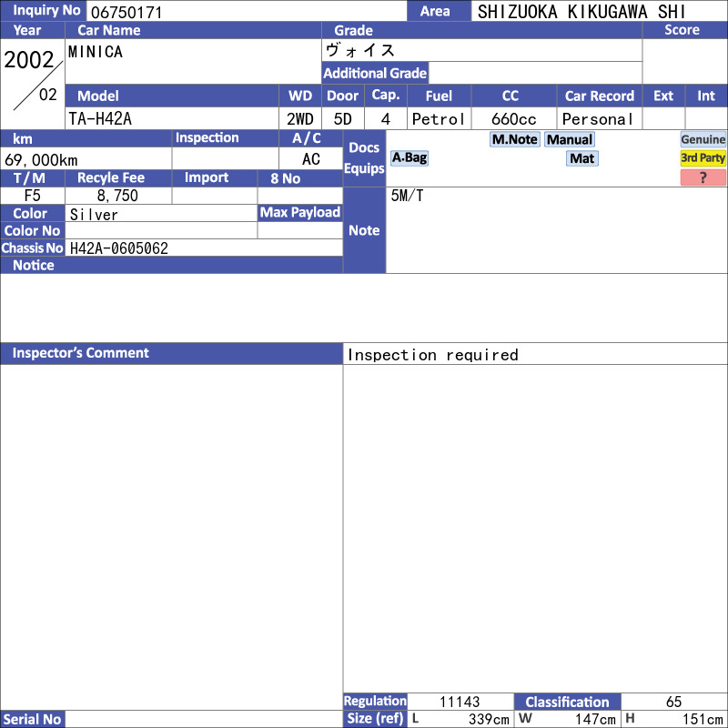Select the Recycle Fee value 8,750

[x=117, y=196]
